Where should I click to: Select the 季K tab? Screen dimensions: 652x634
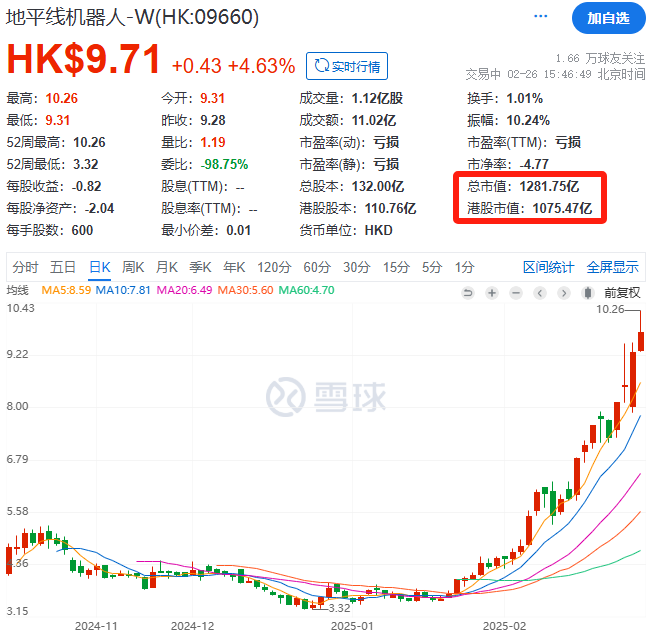[x=200, y=267]
